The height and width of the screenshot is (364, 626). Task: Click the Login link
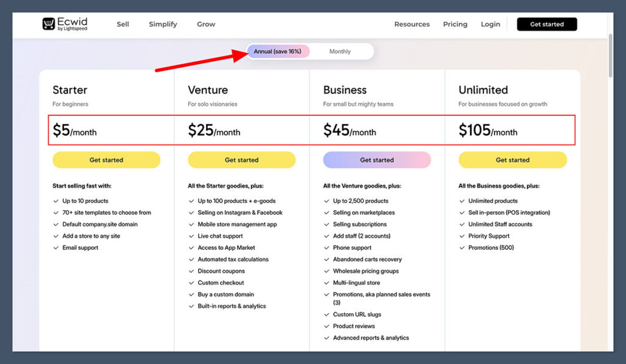(x=490, y=24)
